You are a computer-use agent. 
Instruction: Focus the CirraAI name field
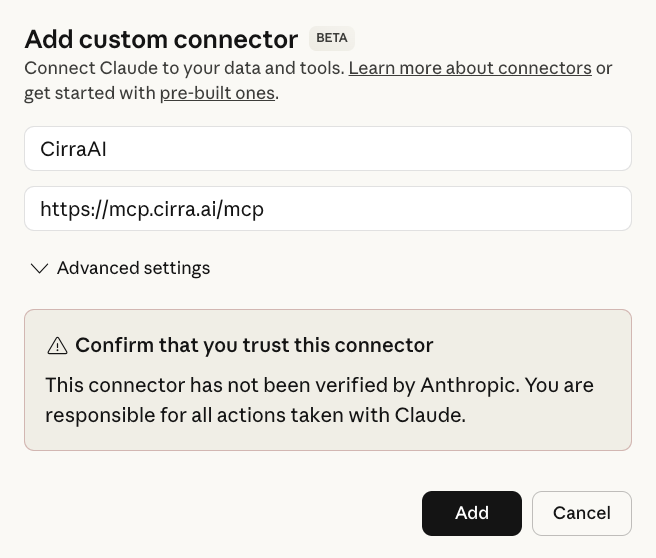click(x=328, y=149)
